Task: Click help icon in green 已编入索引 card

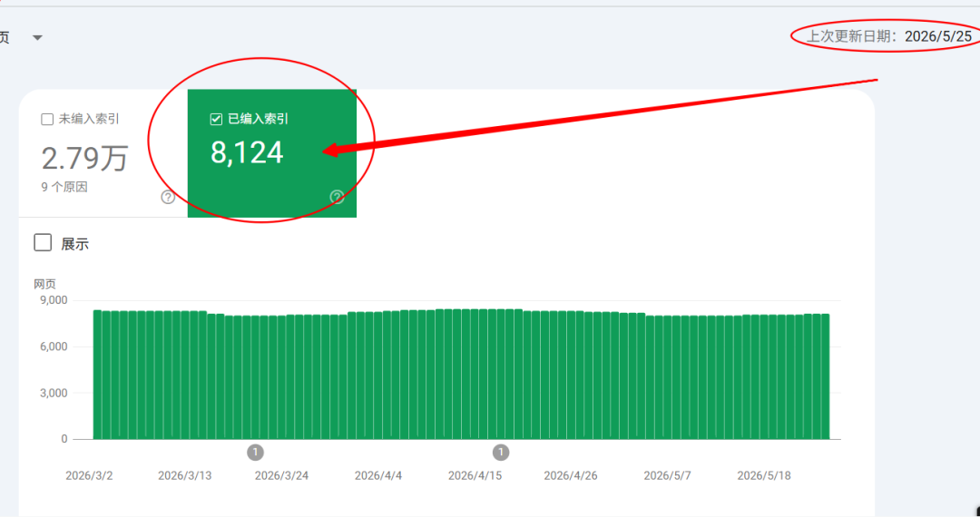Action: [x=337, y=198]
